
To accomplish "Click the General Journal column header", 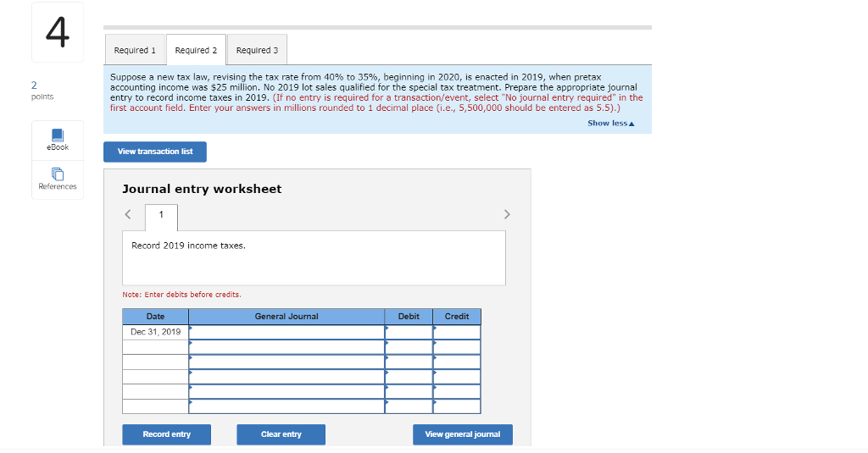I will pos(287,317).
